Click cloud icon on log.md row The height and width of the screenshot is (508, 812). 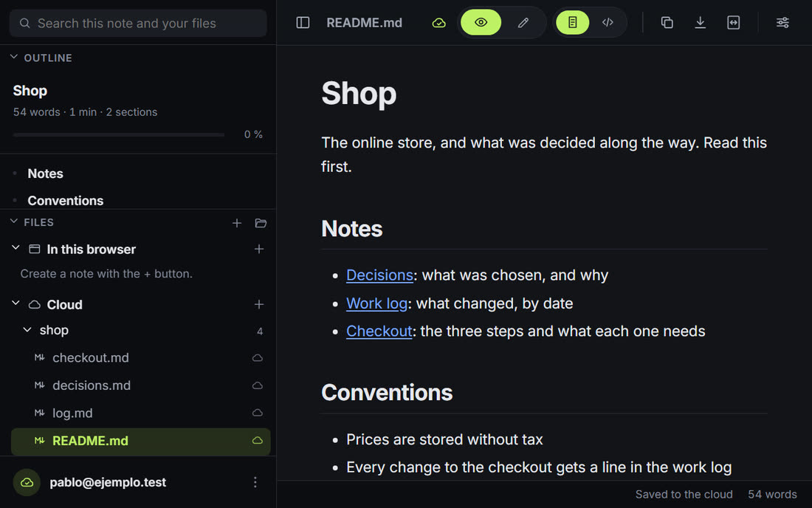[x=258, y=413]
